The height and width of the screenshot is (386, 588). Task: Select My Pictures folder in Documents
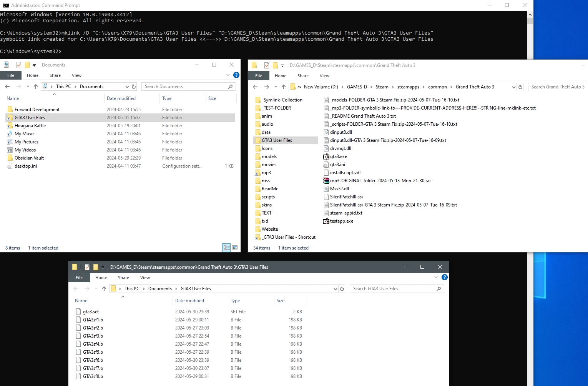point(23,142)
